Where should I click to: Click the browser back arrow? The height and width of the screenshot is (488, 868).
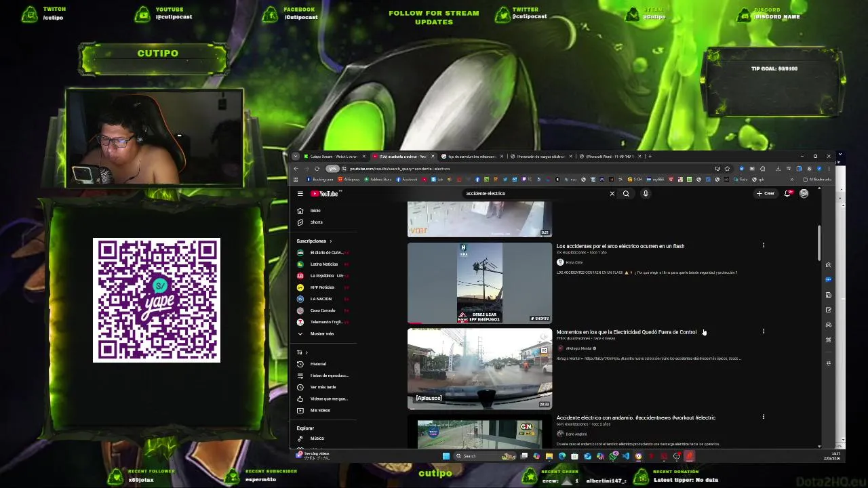point(296,169)
